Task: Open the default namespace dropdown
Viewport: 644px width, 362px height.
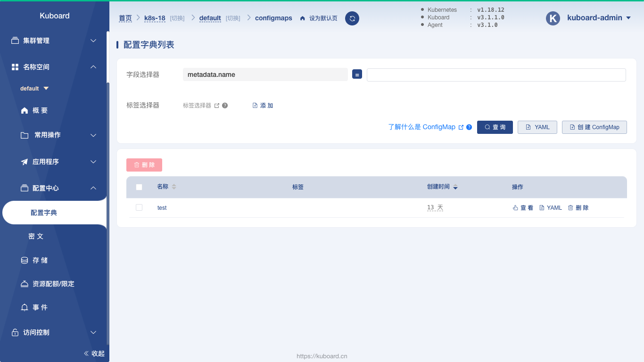Action: point(34,89)
